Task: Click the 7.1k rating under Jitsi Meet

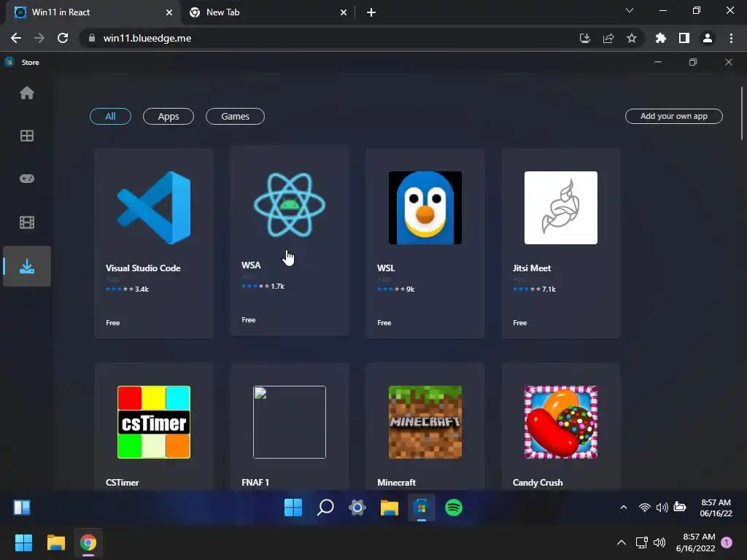Action: click(x=549, y=289)
